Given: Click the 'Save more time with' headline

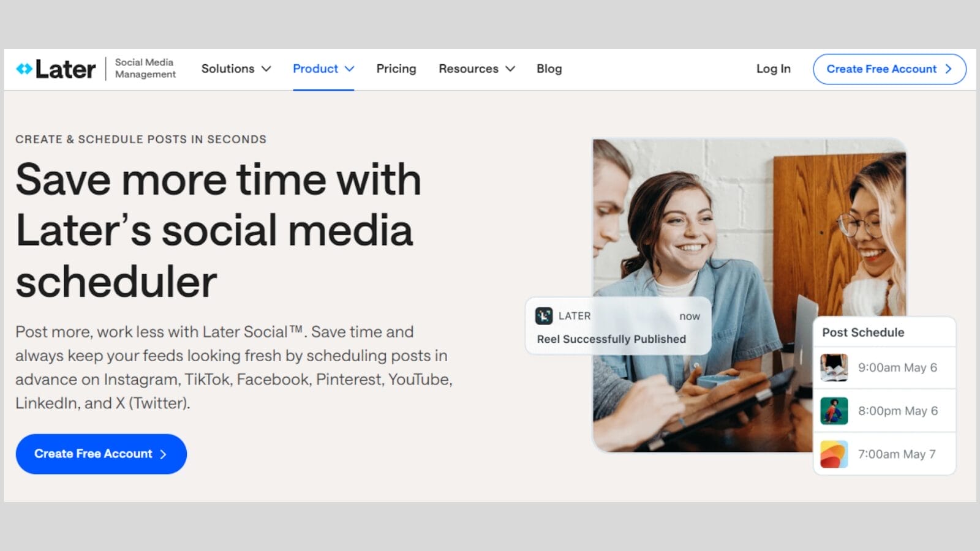Looking at the screenshot, I should (x=219, y=180).
